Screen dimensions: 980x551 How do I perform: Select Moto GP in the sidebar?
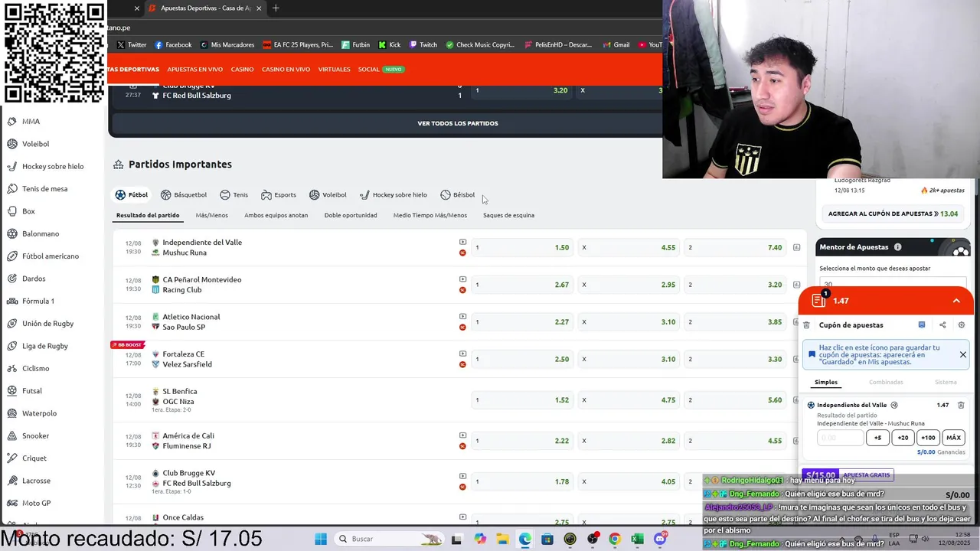tap(36, 503)
